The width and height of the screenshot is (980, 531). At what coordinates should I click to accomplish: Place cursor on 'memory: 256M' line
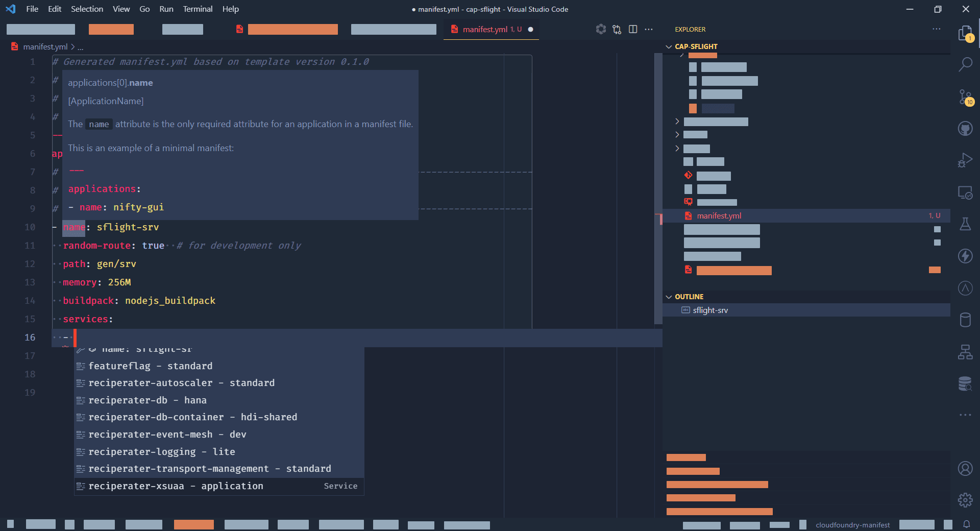[x=97, y=282]
